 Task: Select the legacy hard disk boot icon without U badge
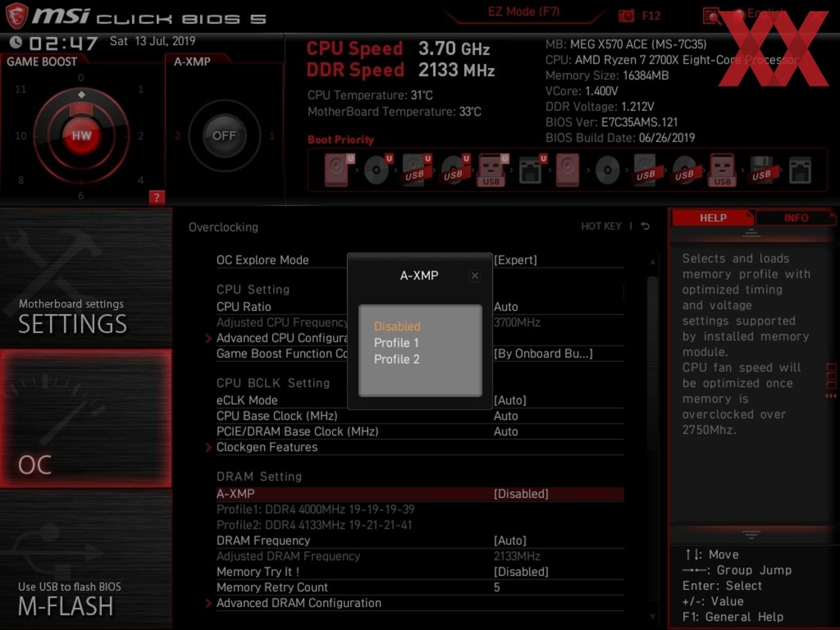(x=568, y=170)
